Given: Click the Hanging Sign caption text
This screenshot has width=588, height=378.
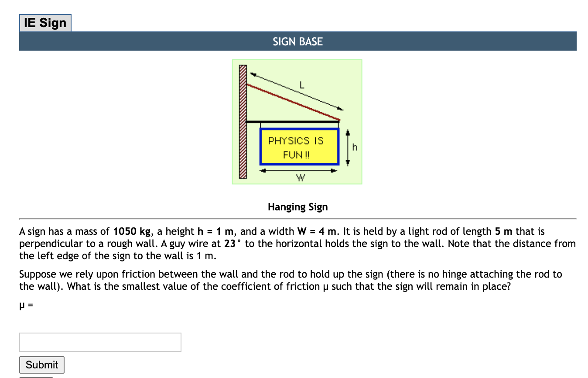Looking at the screenshot, I should 297,206.
